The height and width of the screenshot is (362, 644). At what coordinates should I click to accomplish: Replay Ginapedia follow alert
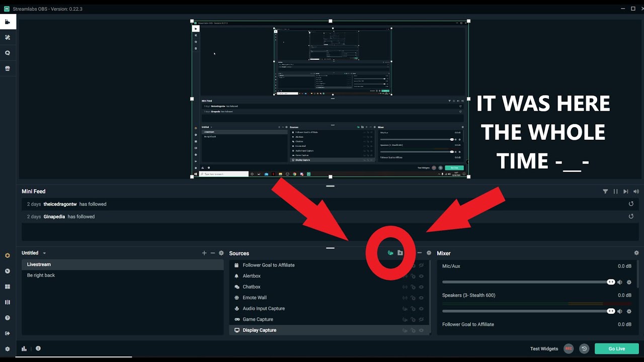click(631, 217)
